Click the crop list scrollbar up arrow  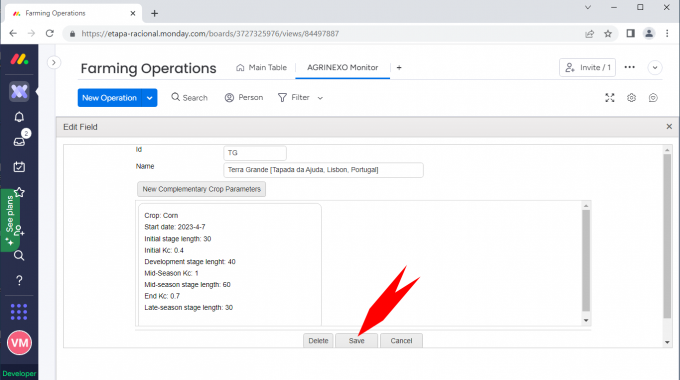point(586,206)
